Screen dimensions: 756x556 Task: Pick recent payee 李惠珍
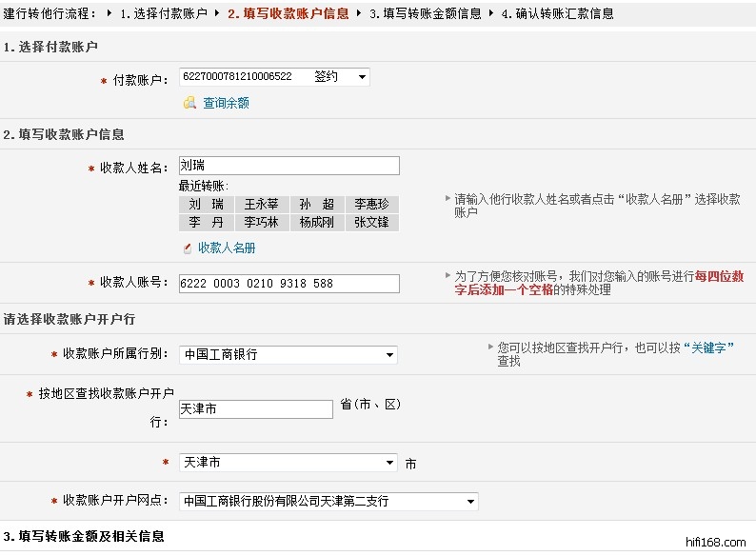(x=371, y=205)
